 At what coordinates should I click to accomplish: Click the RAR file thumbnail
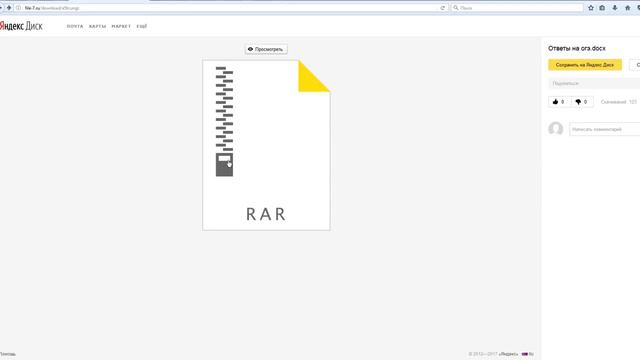(266, 145)
